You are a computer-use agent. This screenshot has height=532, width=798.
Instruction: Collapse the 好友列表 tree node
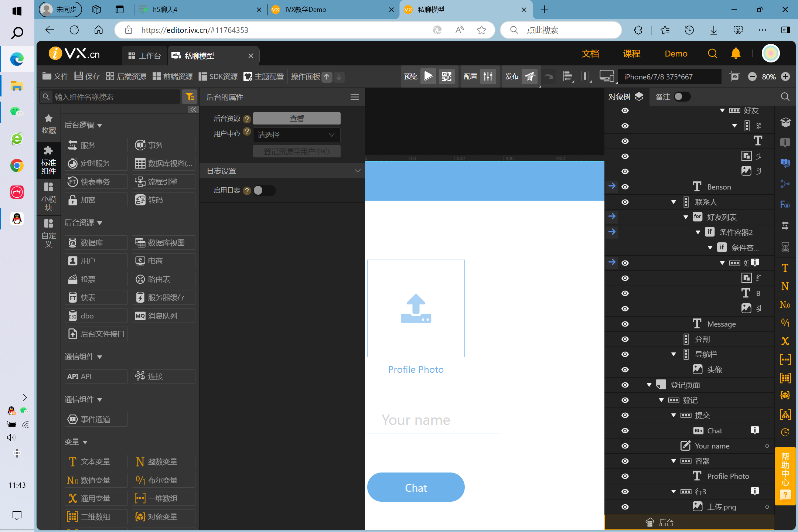pyautogui.click(x=686, y=217)
